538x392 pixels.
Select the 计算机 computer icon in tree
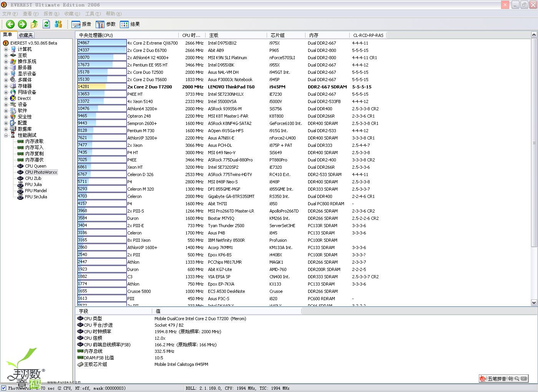coord(13,49)
